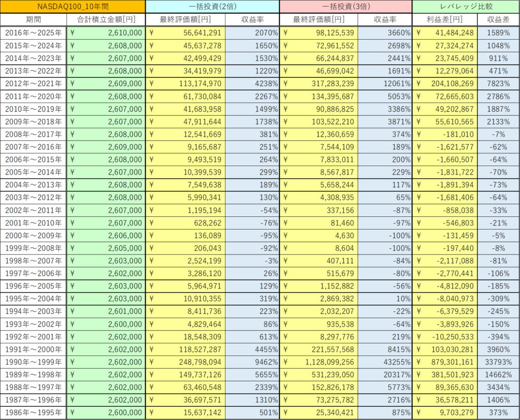
Task: Select the 1,128,099,256 final valuation cell
Action: click(319, 362)
